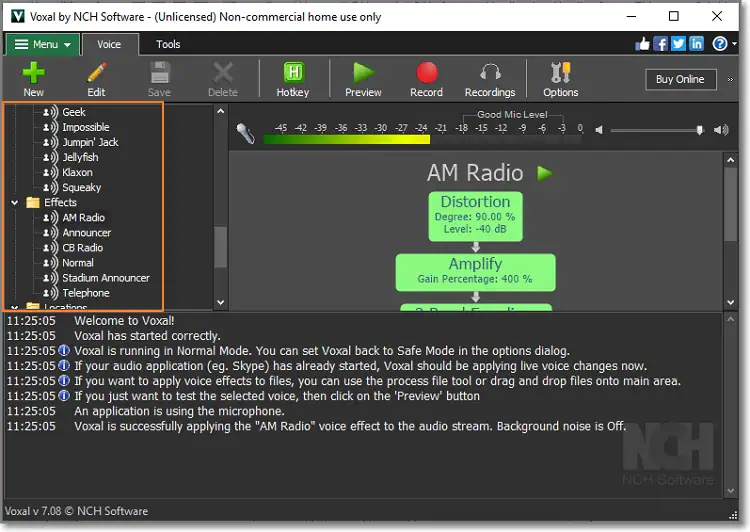Click the Edit pencil icon

click(x=96, y=73)
